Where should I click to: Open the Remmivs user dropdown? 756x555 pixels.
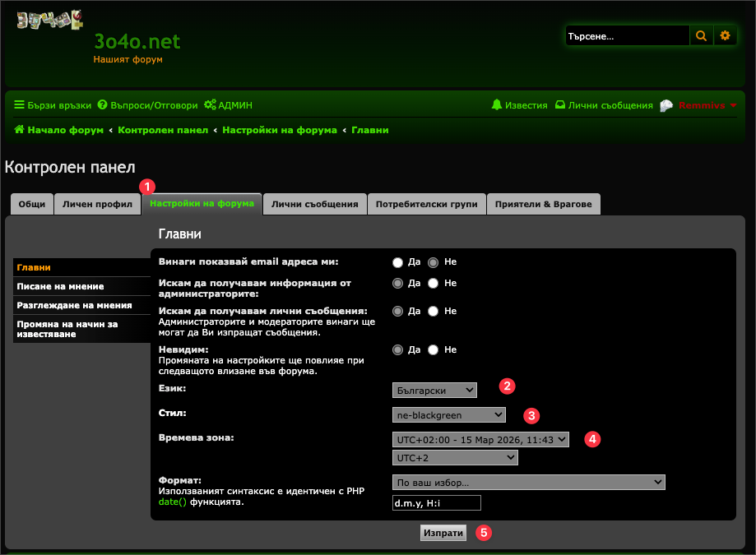(x=707, y=105)
